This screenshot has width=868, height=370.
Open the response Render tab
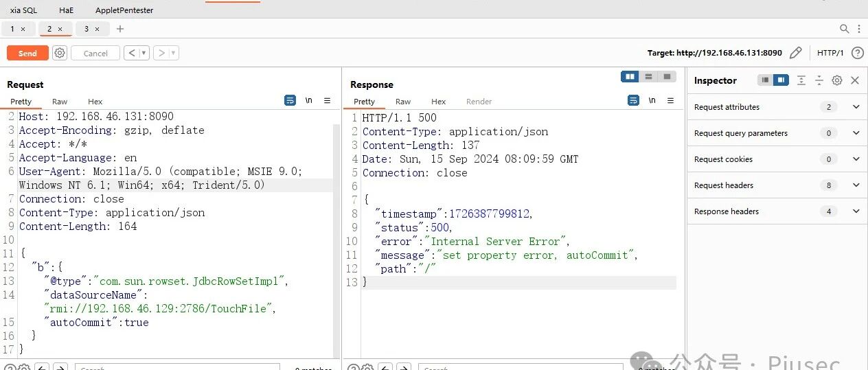[x=479, y=102]
